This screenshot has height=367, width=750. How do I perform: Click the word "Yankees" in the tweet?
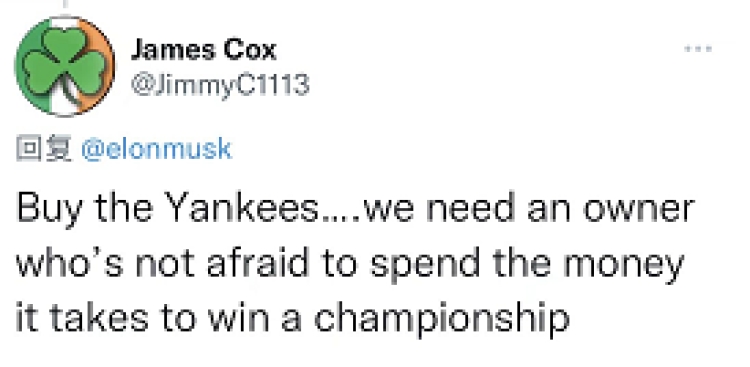pyautogui.click(x=247, y=208)
